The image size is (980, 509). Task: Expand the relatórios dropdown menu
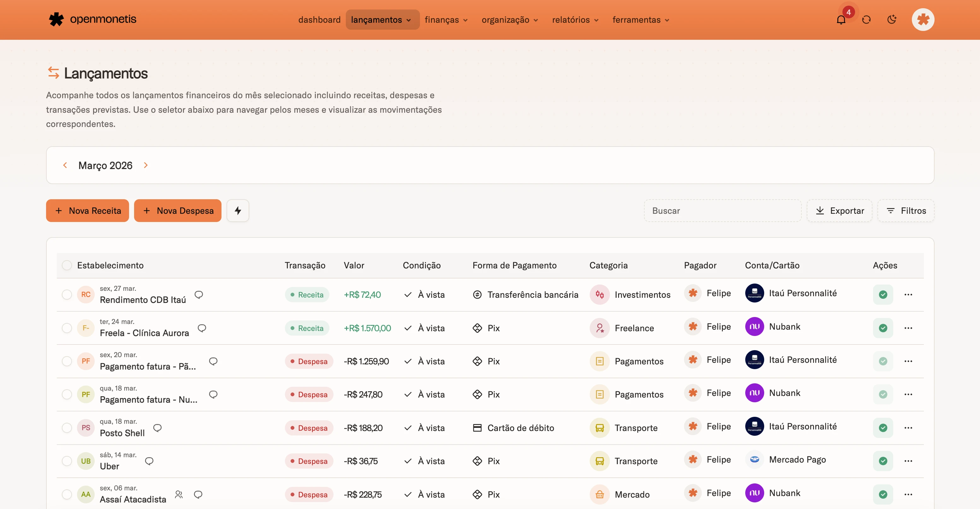575,20
